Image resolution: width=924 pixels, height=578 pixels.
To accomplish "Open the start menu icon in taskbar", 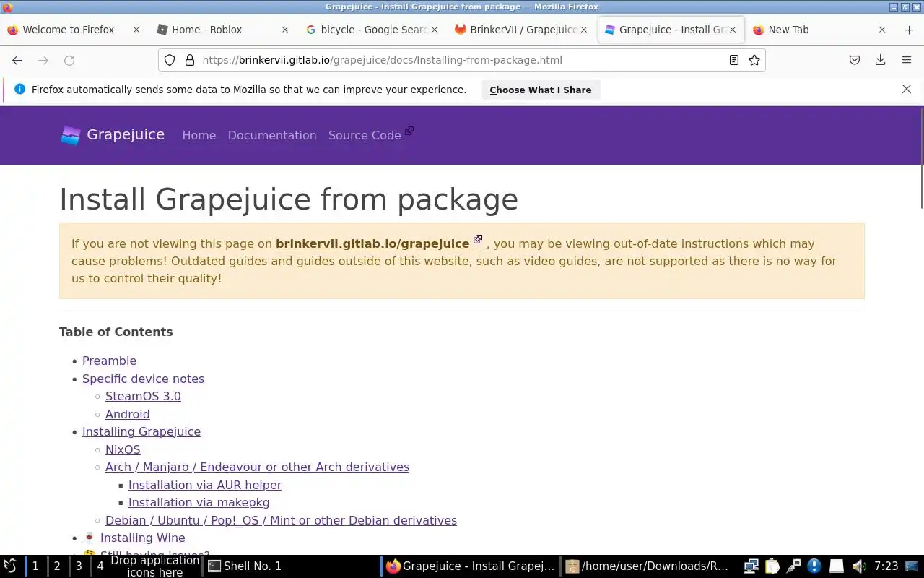I will (11, 566).
